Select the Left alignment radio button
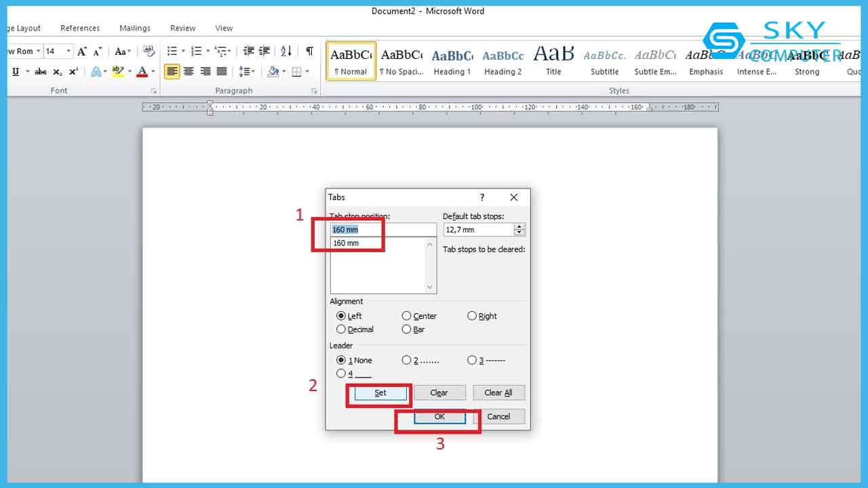868x488 pixels. pos(341,316)
